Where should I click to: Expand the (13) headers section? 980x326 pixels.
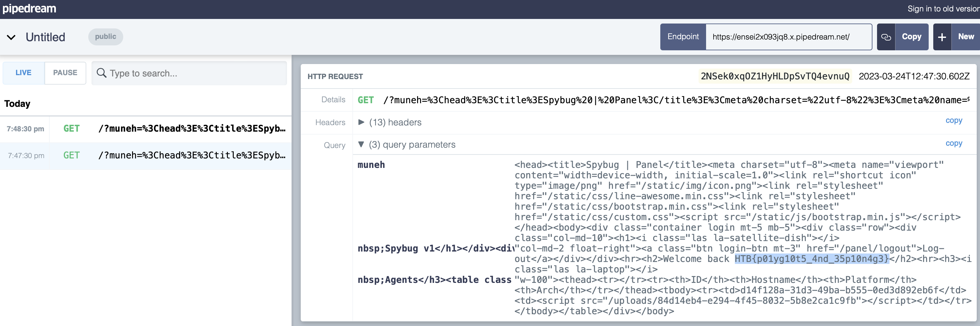pyautogui.click(x=362, y=122)
